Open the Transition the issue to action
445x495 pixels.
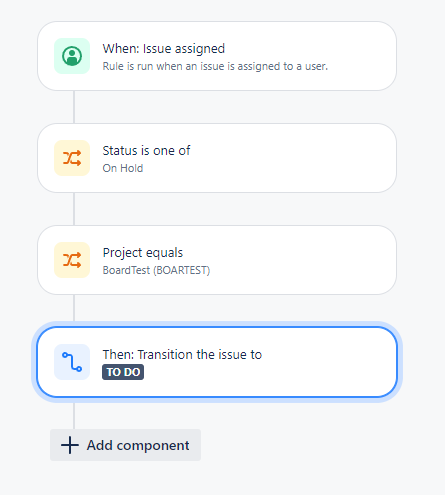coord(217,362)
